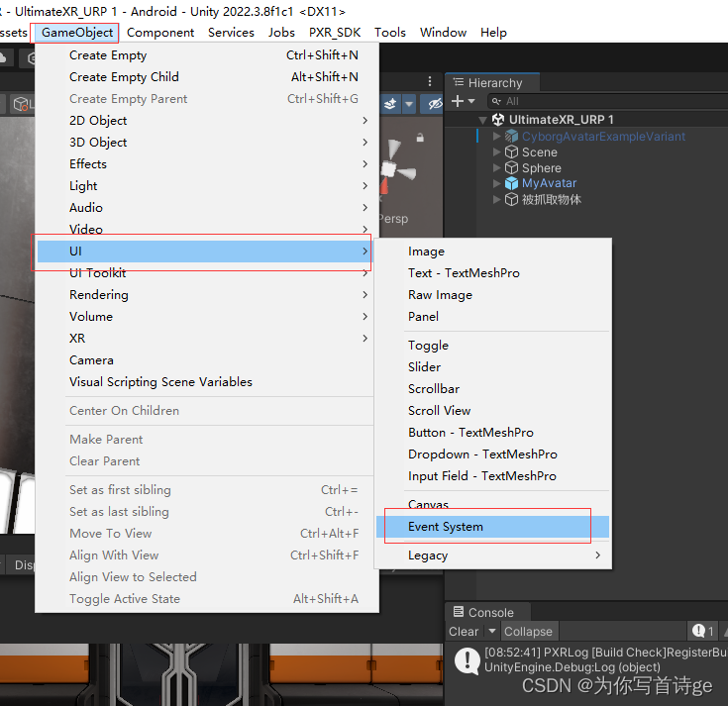Choose Camera from GameObject menu
728x706 pixels.
(207, 360)
